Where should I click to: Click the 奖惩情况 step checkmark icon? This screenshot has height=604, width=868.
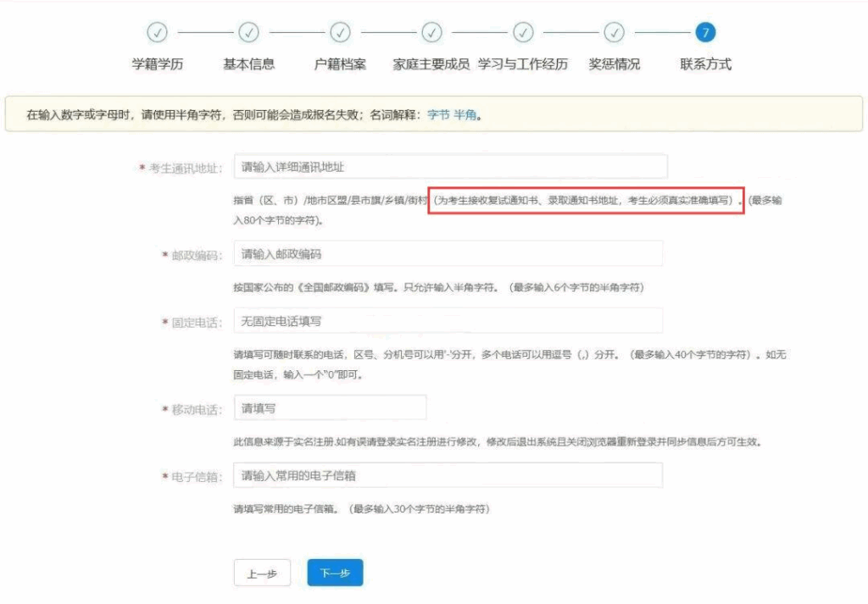coord(615,33)
